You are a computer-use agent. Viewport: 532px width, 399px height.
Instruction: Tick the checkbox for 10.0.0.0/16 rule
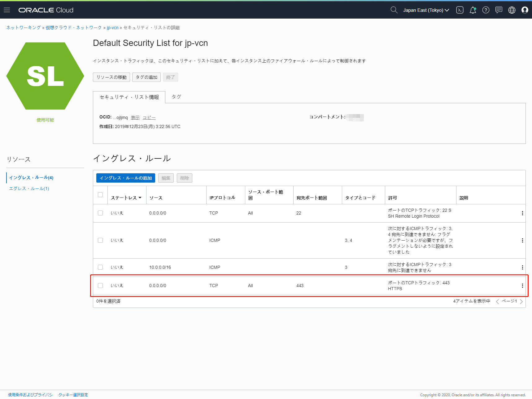[100, 267]
